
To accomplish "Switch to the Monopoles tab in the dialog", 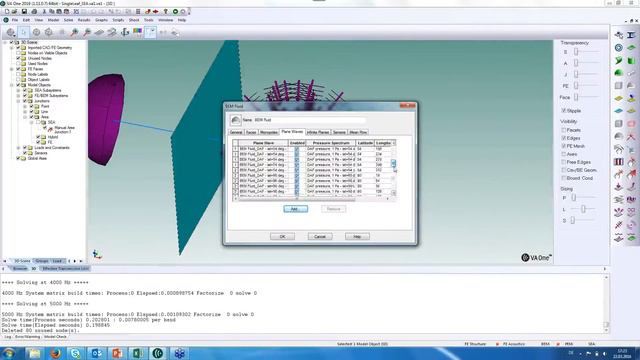I will (269, 132).
